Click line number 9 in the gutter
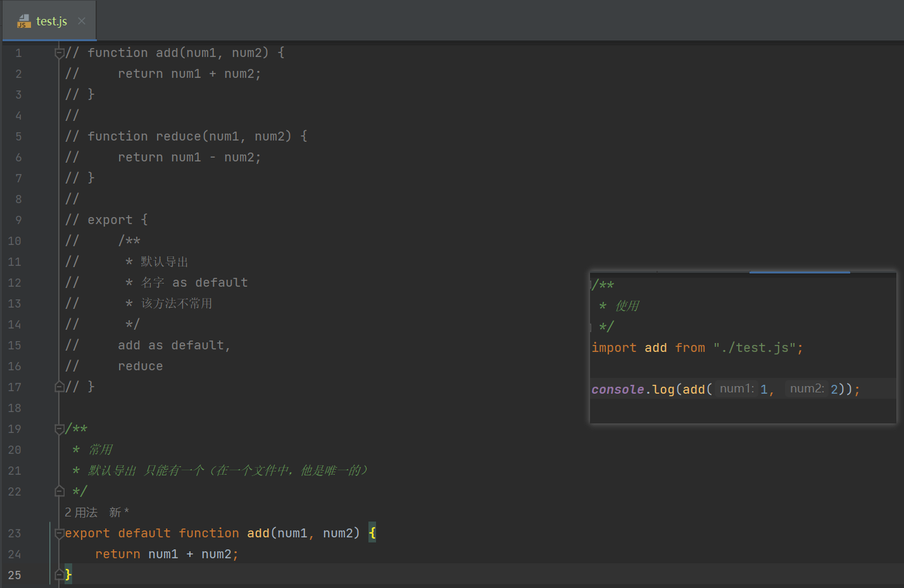The height and width of the screenshot is (588, 904). coord(18,220)
